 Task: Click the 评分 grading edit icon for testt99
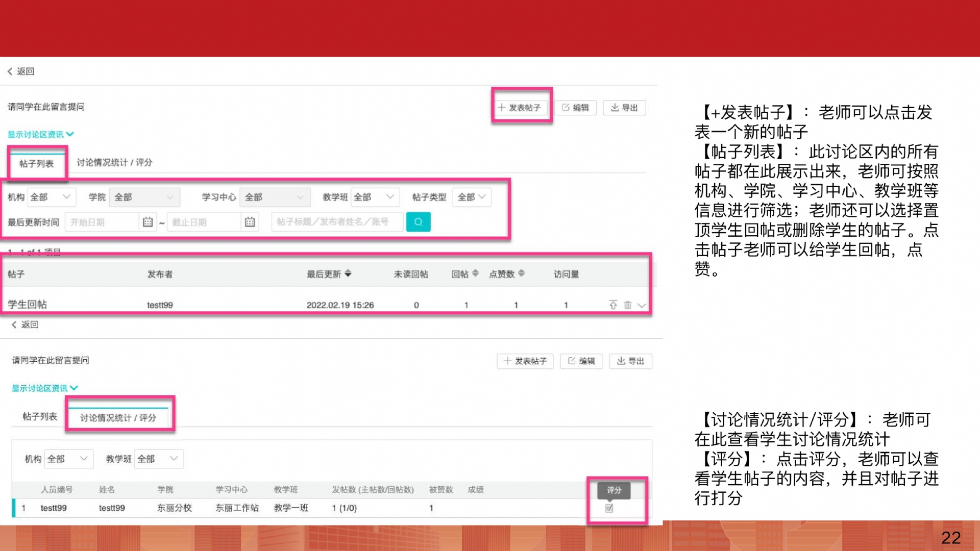[x=609, y=508]
